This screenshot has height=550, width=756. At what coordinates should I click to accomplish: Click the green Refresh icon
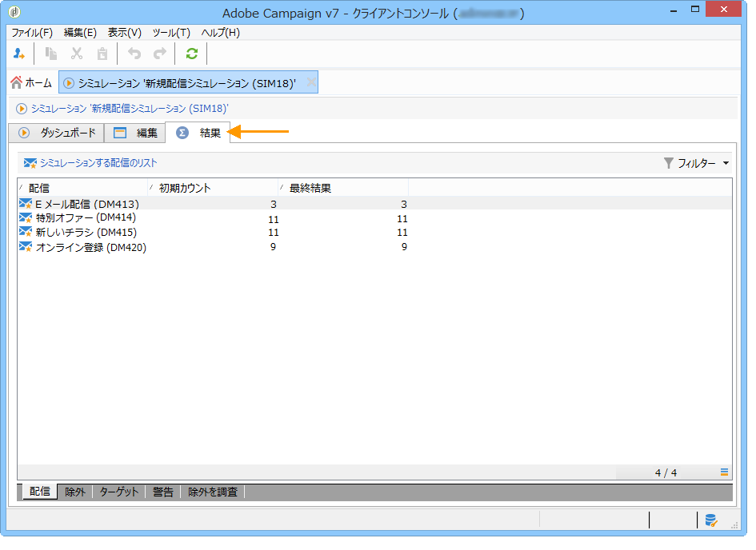coord(192,54)
